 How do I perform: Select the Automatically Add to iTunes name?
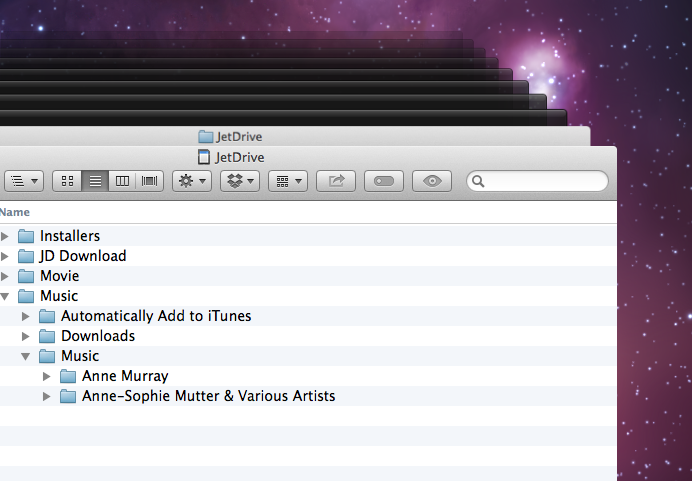(x=156, y=316)
